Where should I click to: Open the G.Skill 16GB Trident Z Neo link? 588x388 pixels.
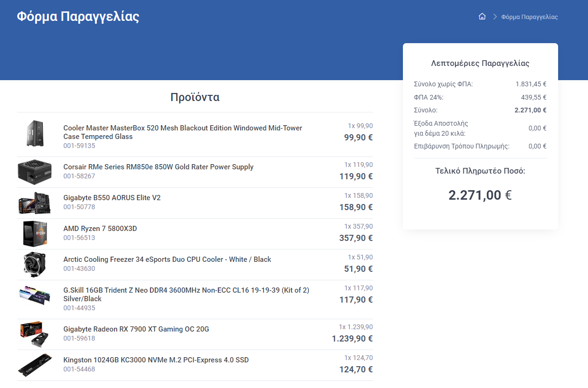tap(187, 295)
